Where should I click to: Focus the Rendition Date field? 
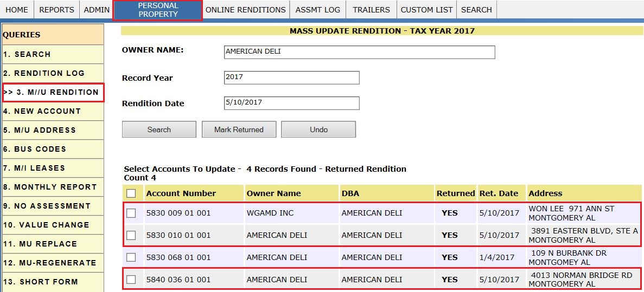tap(291, 103)
